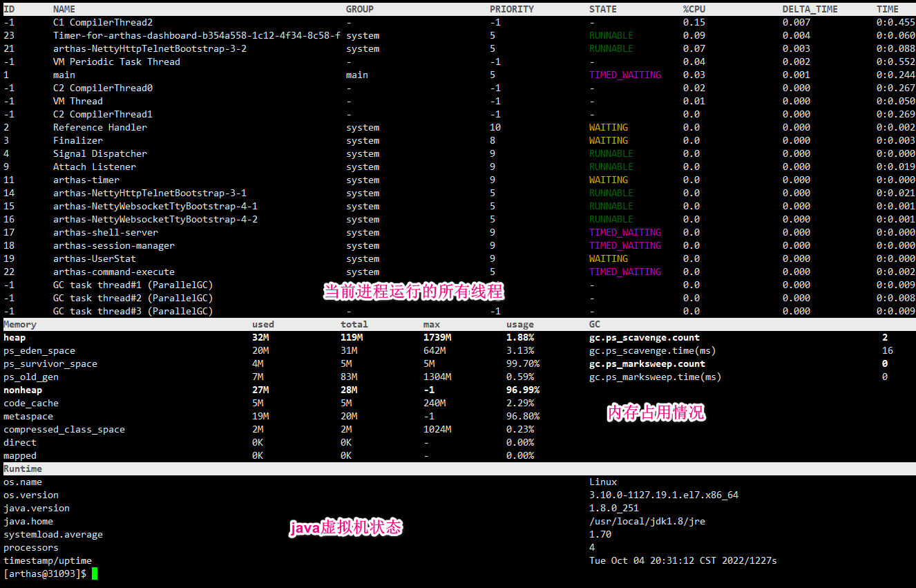Click the 0:0.552 time value
This screenshot has width=916, height=588.
(896, 61)
